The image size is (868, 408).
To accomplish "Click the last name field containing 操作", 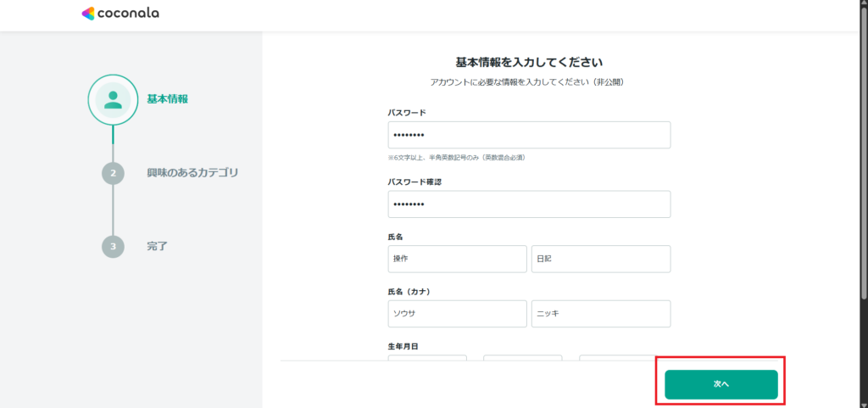I will point(457,259).
